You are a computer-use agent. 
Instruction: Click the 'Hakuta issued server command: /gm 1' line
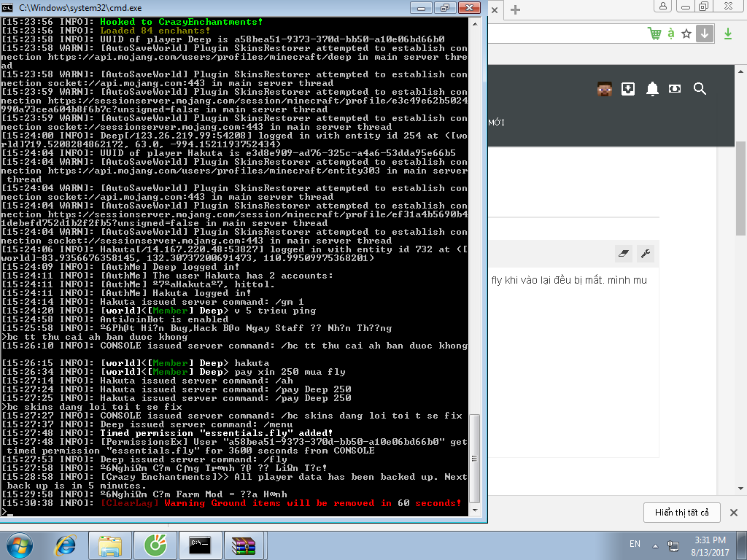[x=152, y=301]
